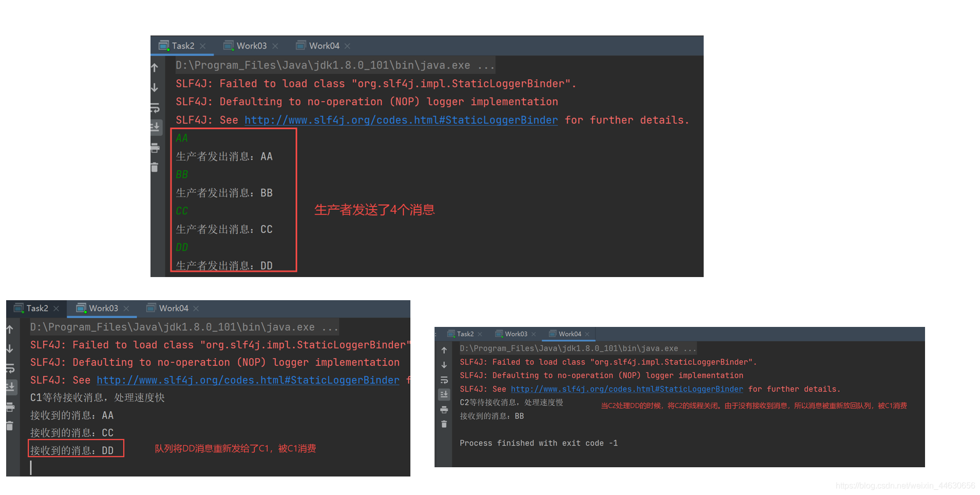Screen dimensions: 980x495
Task: Click the line '生产者发出消息: BB'
Action: [224, 193]
